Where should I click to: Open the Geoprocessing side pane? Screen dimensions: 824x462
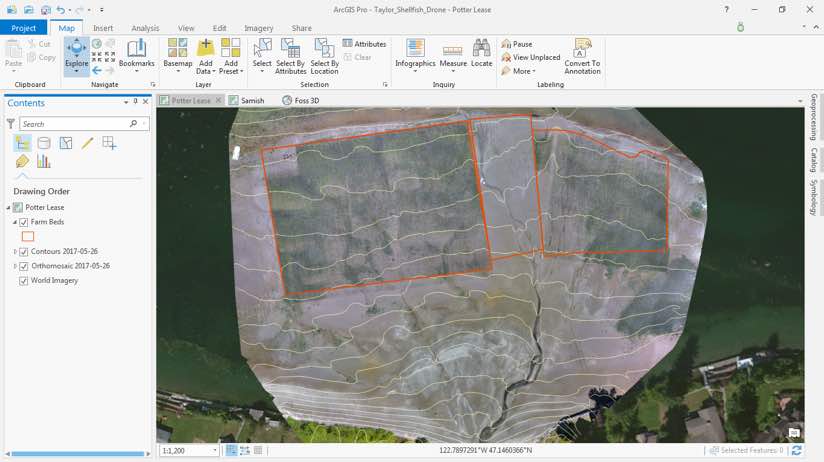813,117
